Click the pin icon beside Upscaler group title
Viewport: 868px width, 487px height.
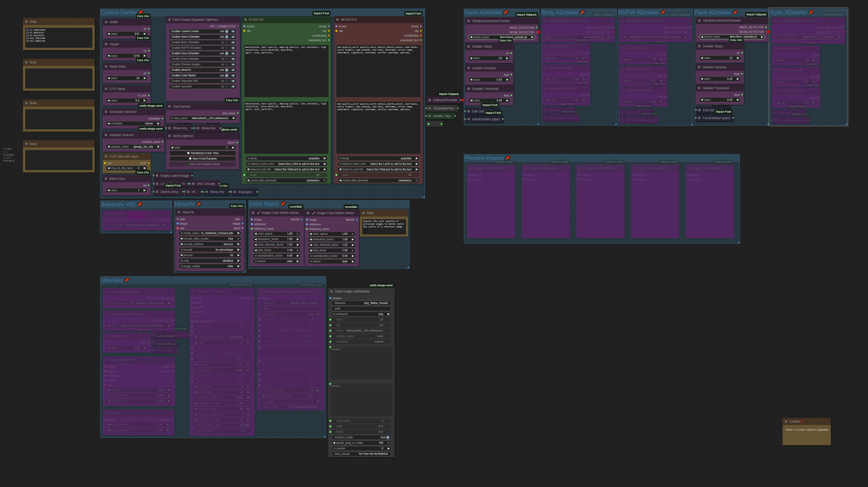coord(127,280)
